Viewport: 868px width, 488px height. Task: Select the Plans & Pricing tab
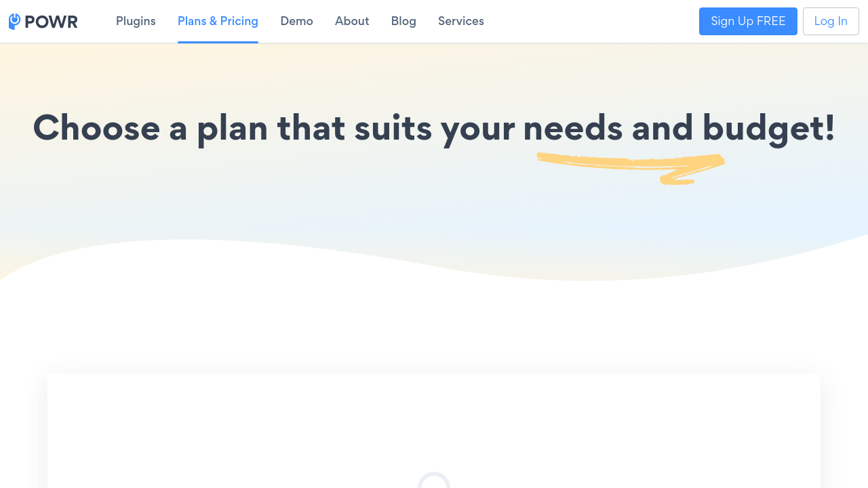(218, 21)
